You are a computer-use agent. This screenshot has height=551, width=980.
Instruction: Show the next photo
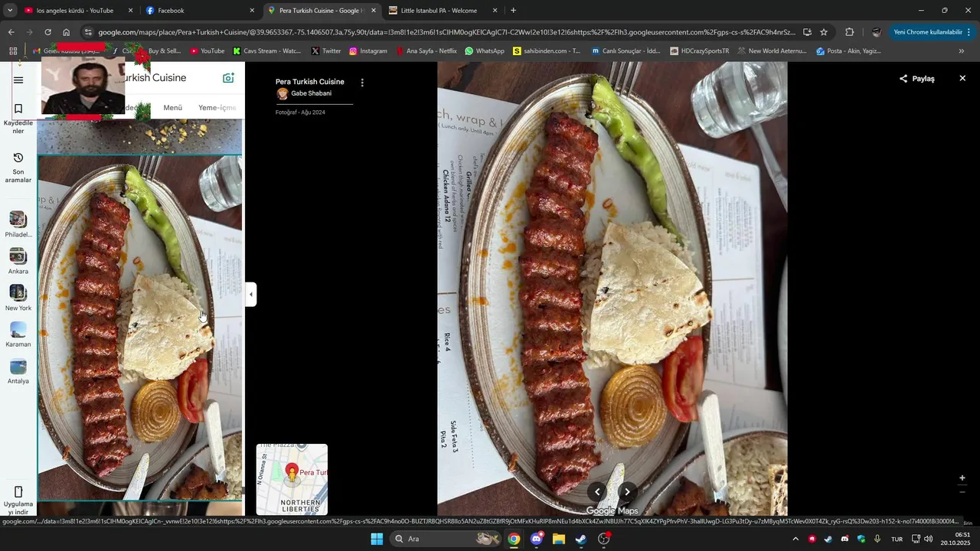tap(627, 492)
